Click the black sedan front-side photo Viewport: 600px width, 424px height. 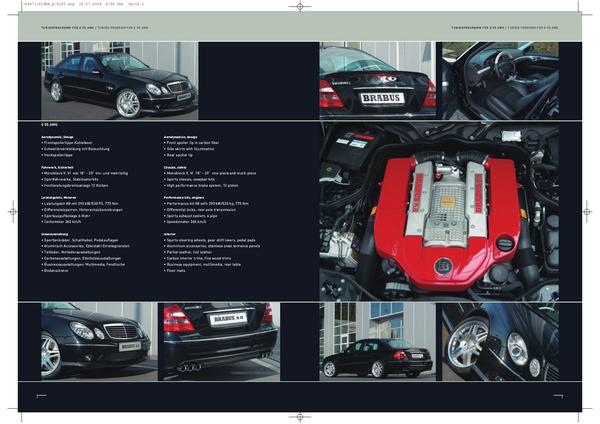click(120, 81)
